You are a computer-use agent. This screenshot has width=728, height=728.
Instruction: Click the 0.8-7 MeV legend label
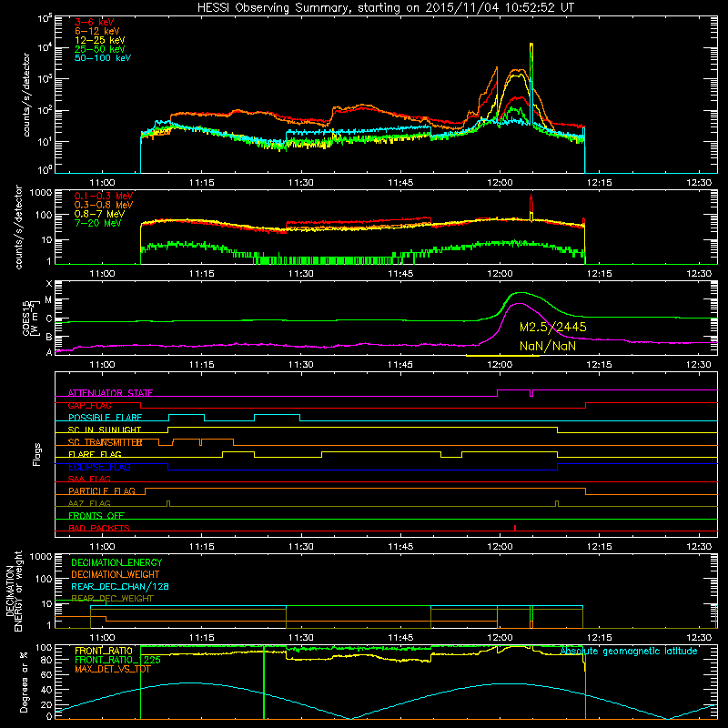coord(99,214)
